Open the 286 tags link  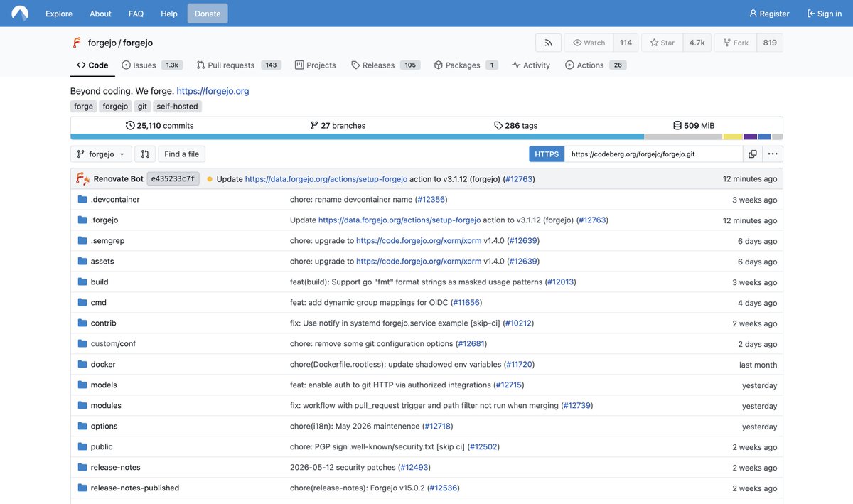point(515,126)
